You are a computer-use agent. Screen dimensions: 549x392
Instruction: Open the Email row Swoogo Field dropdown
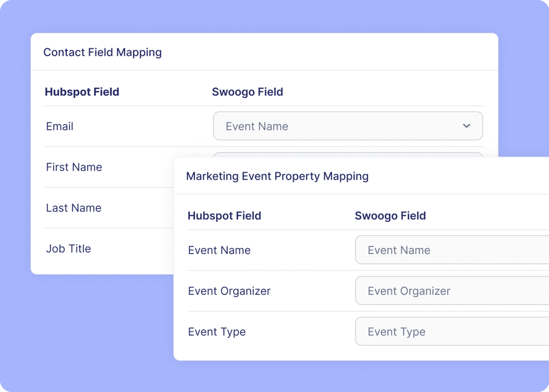[348, 126]
